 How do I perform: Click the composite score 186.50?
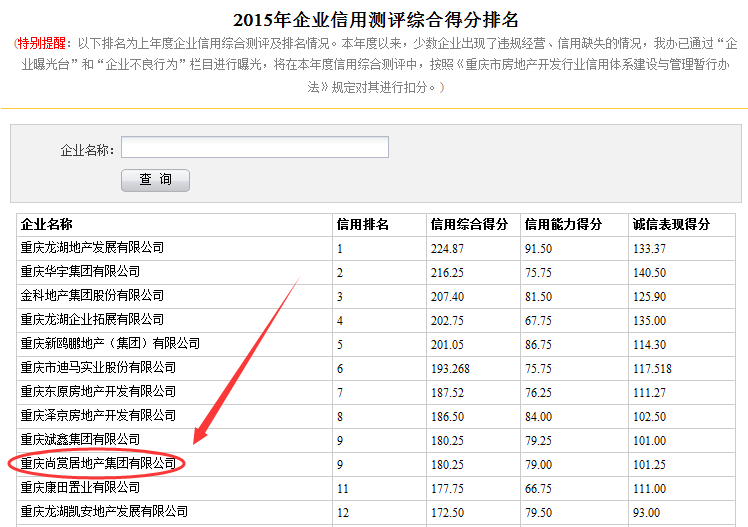pyautogui.click(x=447, y=416)
